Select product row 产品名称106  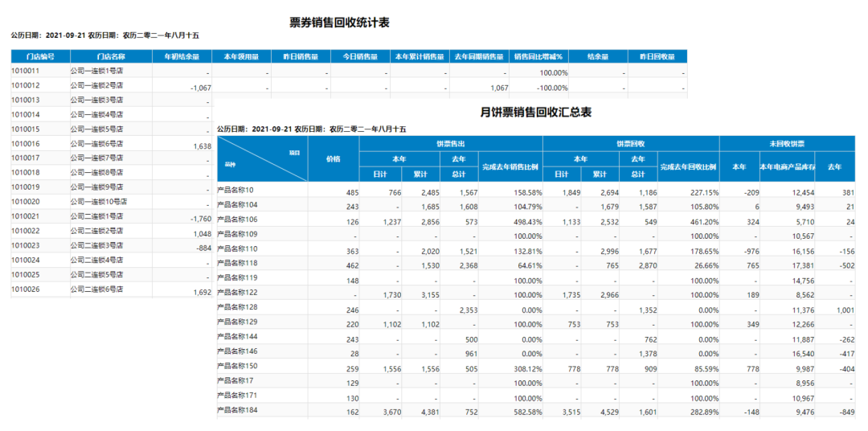pos(238,219)
